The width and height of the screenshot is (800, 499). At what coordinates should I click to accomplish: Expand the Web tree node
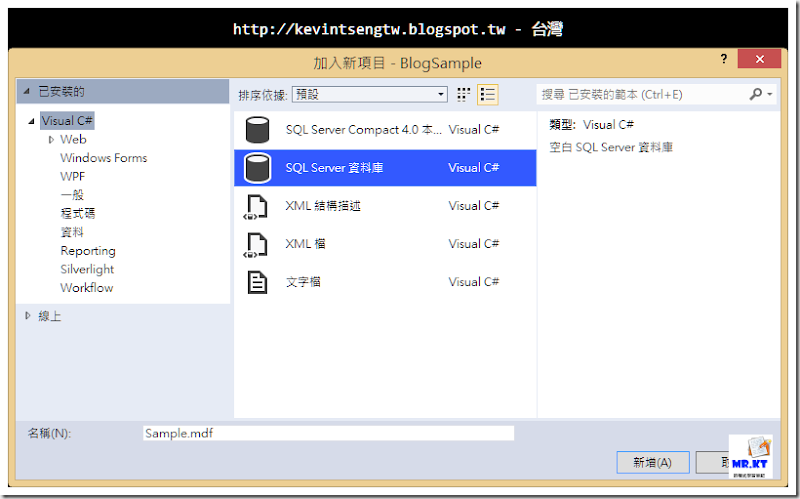pos(51,139)
